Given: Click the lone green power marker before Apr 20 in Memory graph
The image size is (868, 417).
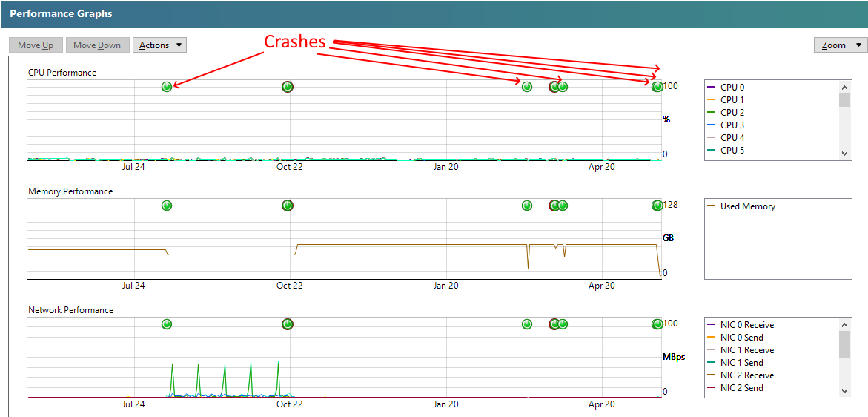Looking at the screenshot, I should (527, 206).
